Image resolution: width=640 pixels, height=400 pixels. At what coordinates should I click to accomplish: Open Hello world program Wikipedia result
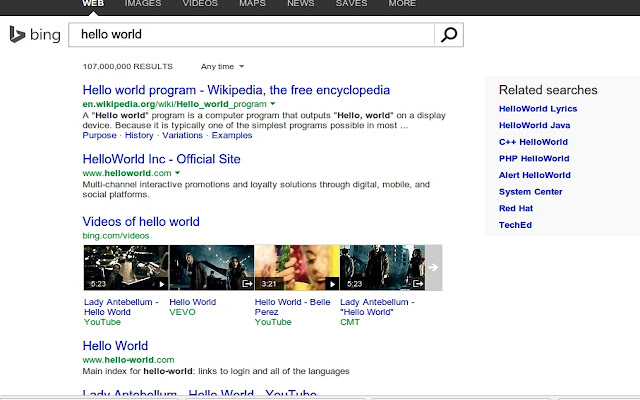coord(236,90)
